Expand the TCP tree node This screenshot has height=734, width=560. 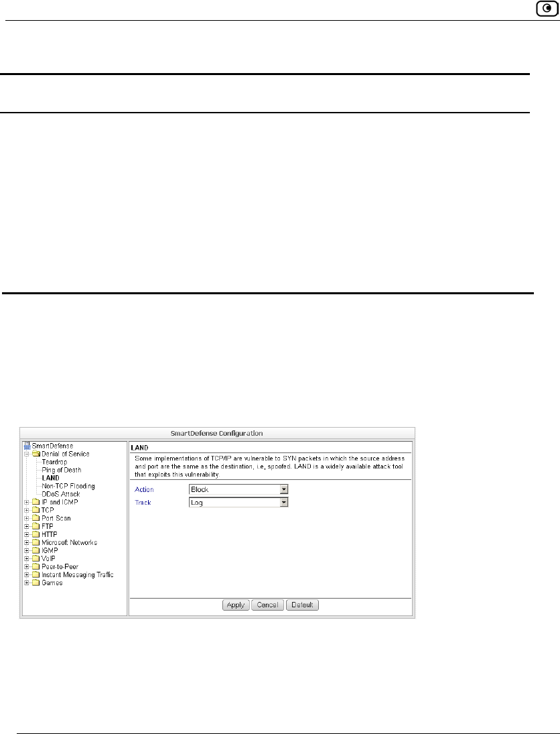27,510
